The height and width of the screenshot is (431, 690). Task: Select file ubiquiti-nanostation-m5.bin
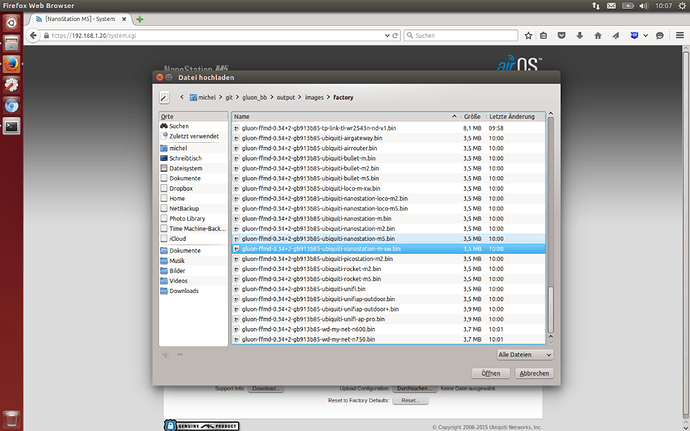pyautogui.click(x=389, y=239)
